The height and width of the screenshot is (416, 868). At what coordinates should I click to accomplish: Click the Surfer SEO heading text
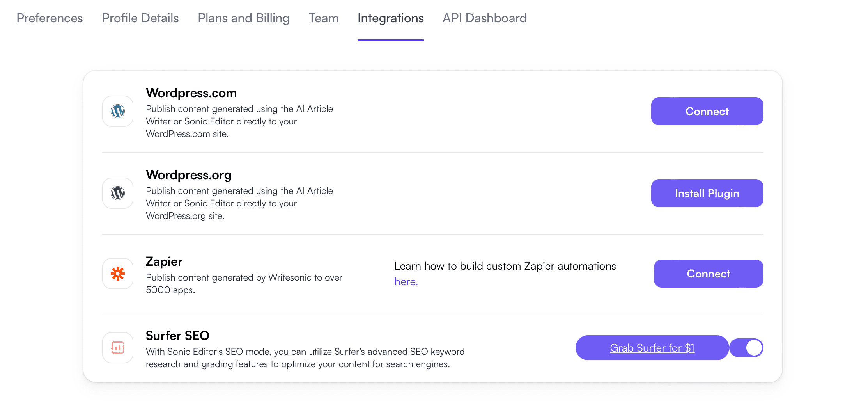pyautogui.click(x=177, y=336)
